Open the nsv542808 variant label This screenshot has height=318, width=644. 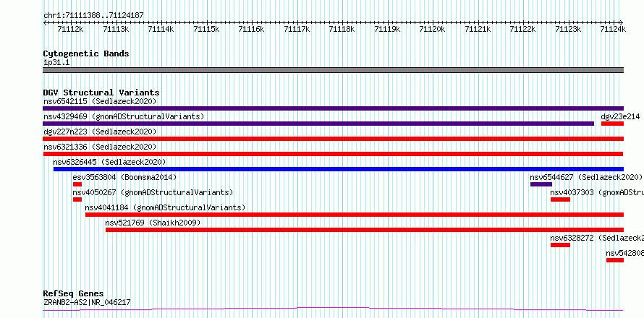pyautogui.click(x=624, y=253)
